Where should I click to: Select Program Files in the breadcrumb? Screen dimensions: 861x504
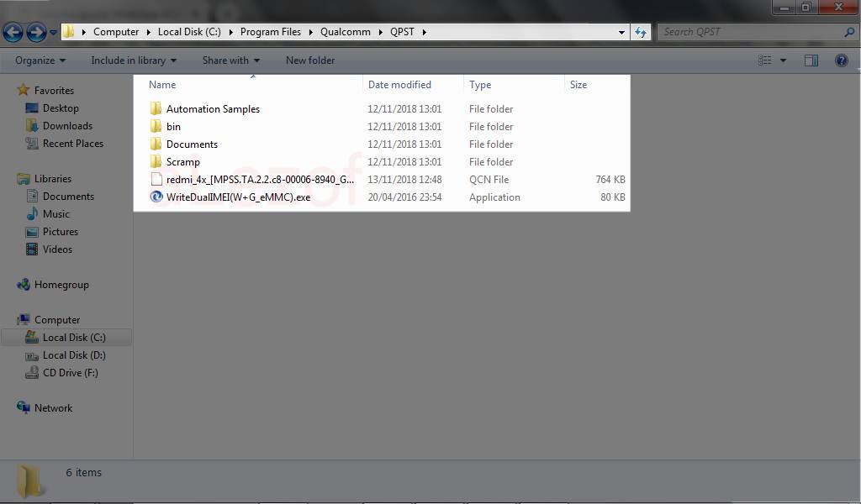point(271,32)
